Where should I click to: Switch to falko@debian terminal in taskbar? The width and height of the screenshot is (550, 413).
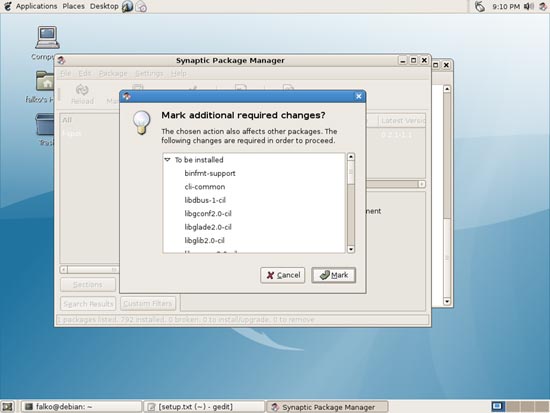[x=81, y=407]
